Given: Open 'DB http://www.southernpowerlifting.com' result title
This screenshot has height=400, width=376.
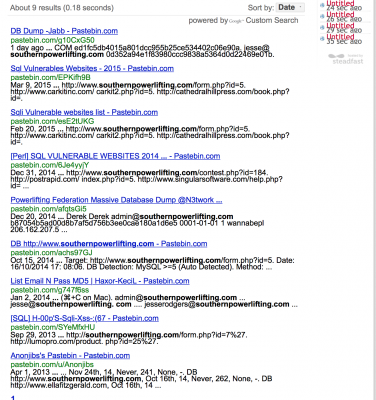Looking at the screenshot, I should tap(109, 244).
